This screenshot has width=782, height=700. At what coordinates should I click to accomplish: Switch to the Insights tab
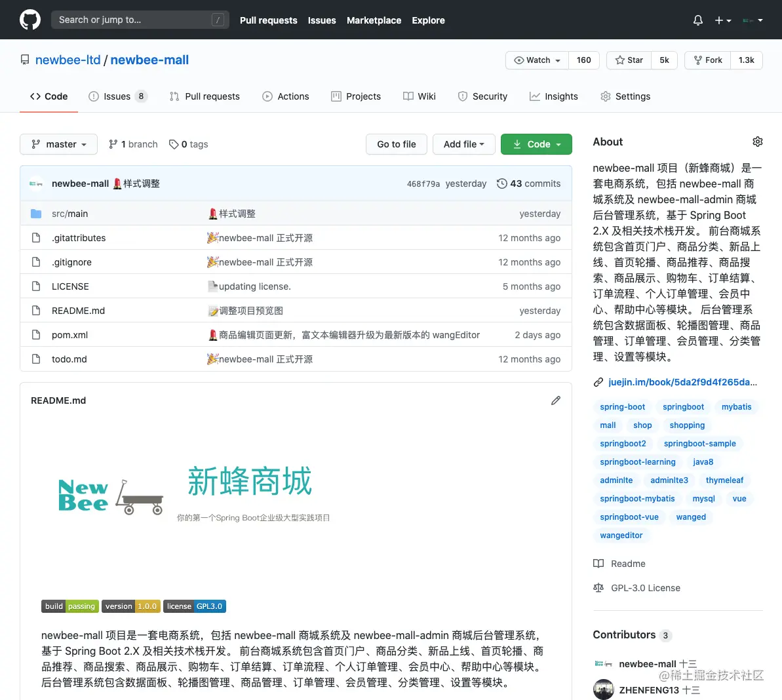point(554,96)
